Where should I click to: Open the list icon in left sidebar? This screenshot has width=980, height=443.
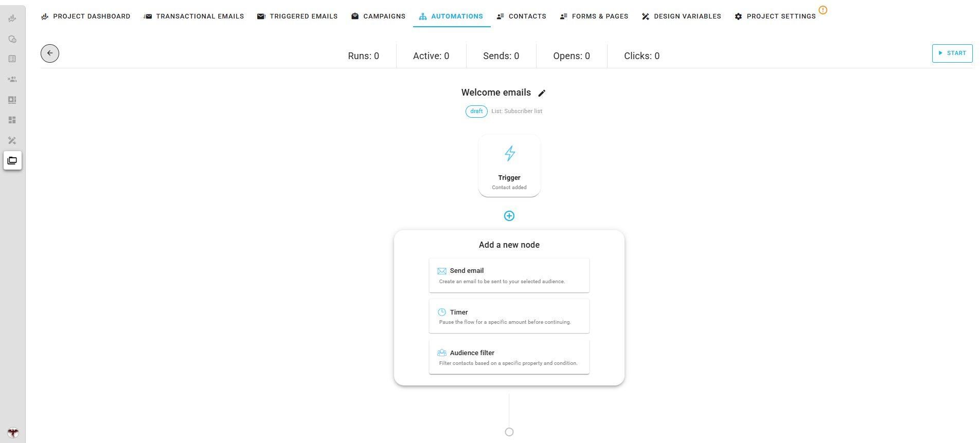click(12, 59)
